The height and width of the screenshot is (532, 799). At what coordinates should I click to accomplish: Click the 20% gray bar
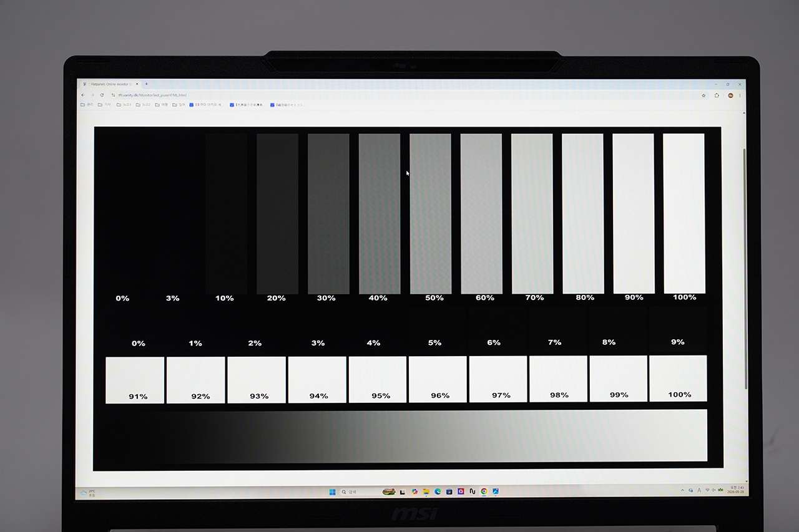tap(278, 213)
